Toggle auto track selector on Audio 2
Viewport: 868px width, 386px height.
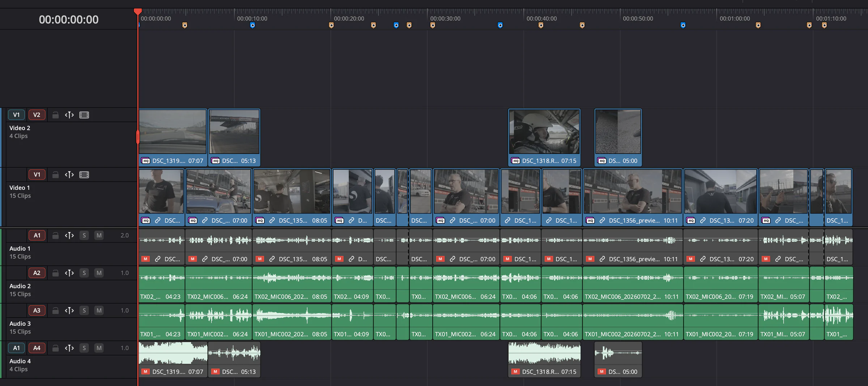[x=69, y=273]
